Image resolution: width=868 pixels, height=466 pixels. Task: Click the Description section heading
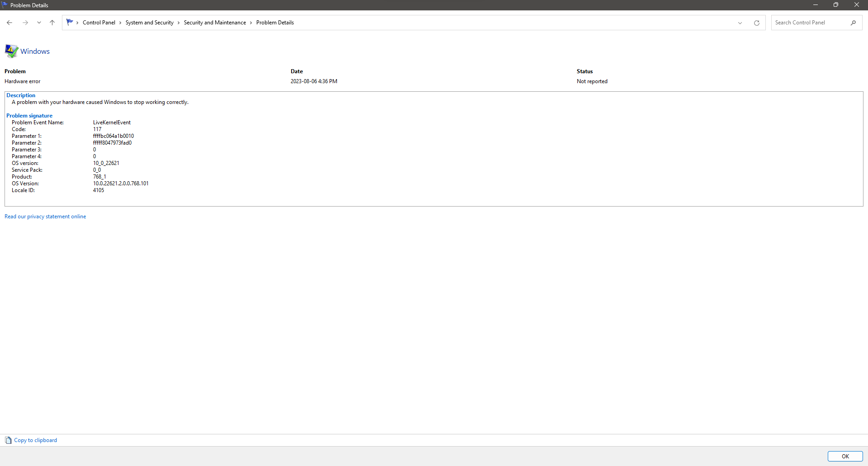[x=21, y=95]
